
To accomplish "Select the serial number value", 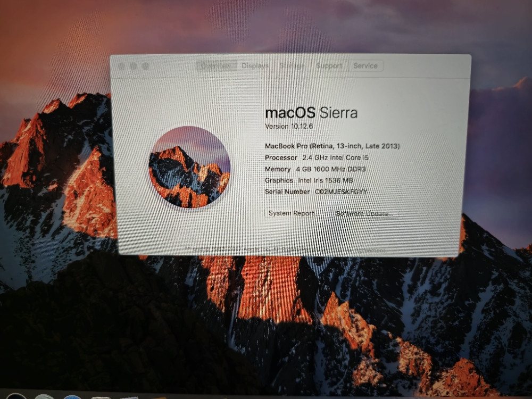I will (x=341, y=192).
